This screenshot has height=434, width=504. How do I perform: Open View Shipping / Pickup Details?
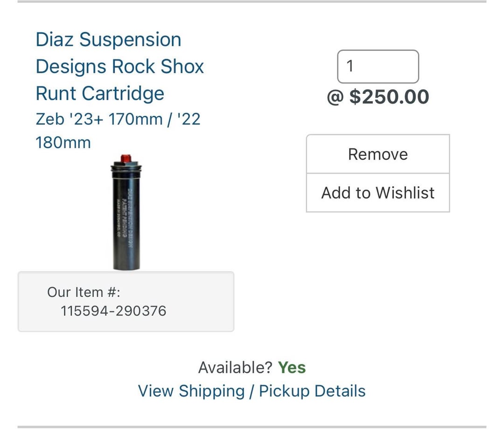(x=252, y=391)
